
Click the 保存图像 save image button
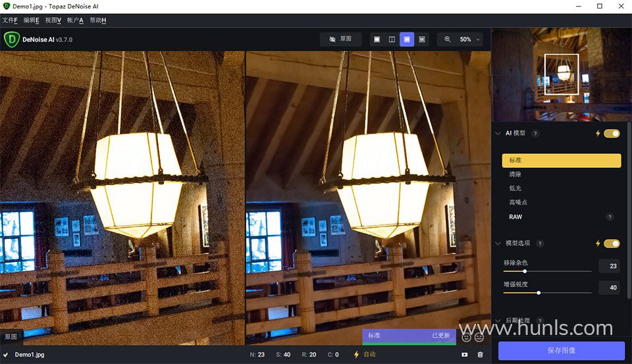pos(562,350)
